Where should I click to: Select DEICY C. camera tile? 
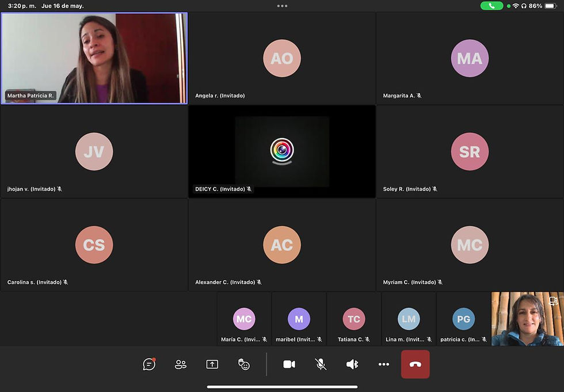(282, 151)
